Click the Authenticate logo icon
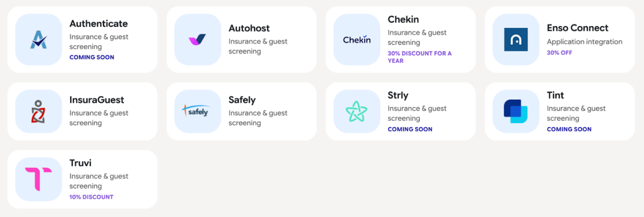 tap(39, 39)
